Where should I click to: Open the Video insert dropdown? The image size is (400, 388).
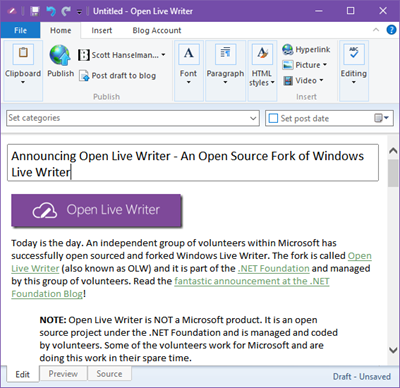tap(303, 80)
